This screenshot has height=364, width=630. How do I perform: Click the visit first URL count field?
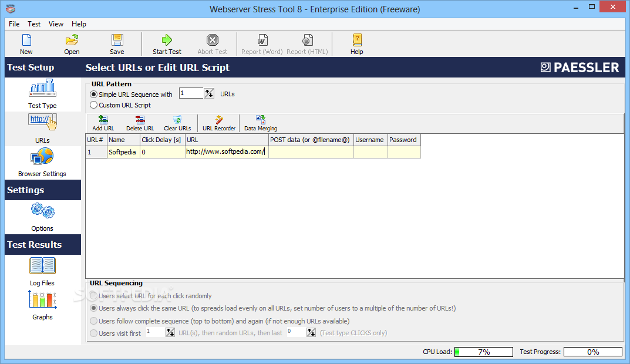coord(156,332)
